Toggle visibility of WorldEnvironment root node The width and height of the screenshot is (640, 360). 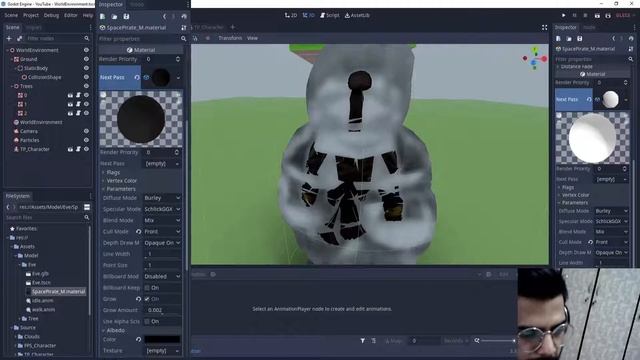(86, 50)
